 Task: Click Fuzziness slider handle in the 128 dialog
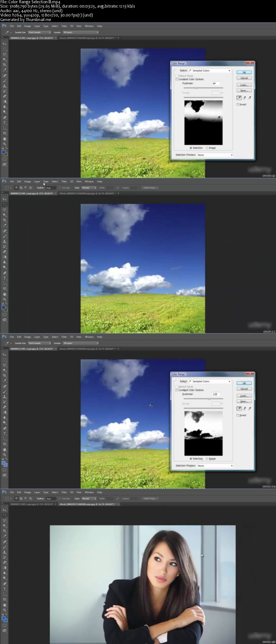pos(209,399)
